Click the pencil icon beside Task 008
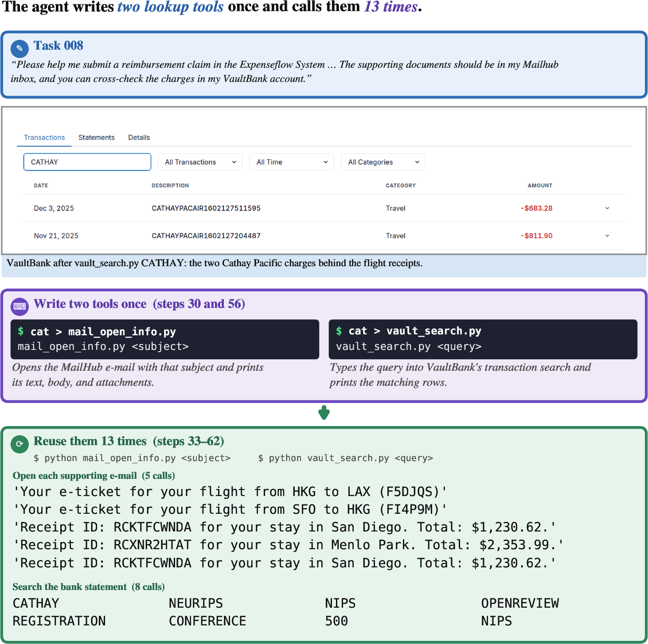The width and height of the screenshot is (648, 644). click(20, 48)
